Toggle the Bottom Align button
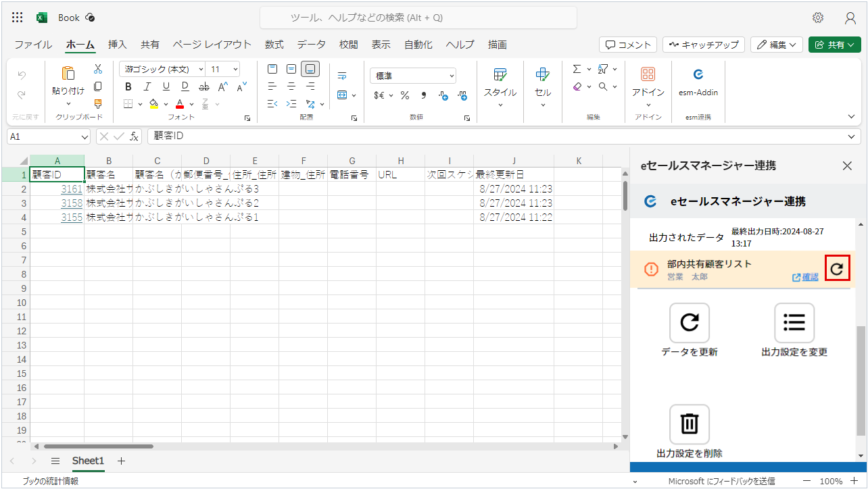This screenshot has width=868, height=489. point(310,69)
